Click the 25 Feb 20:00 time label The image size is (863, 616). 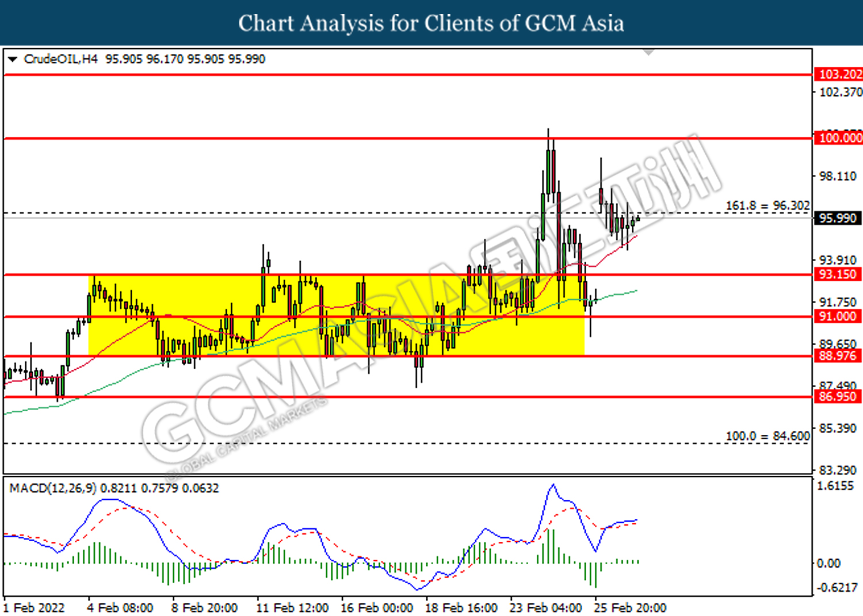[x=631, y=608]
